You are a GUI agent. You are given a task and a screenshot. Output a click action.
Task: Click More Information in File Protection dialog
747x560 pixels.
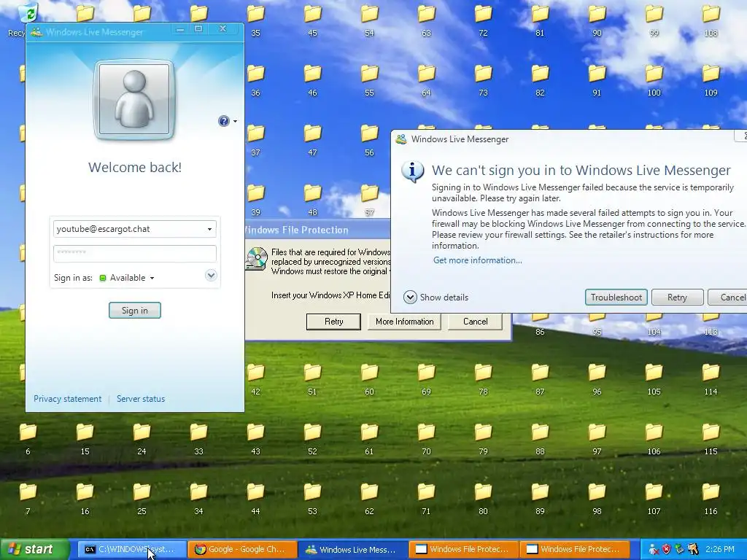(404, 322)
